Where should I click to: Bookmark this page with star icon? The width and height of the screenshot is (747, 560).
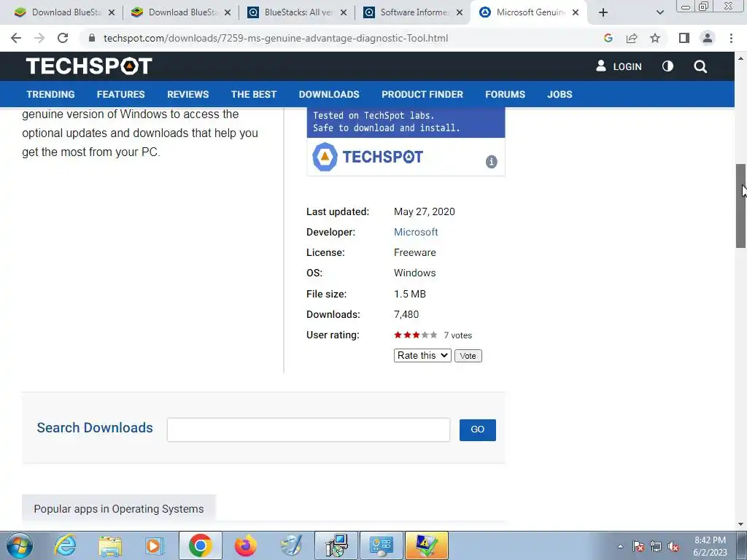pos(655,38)
